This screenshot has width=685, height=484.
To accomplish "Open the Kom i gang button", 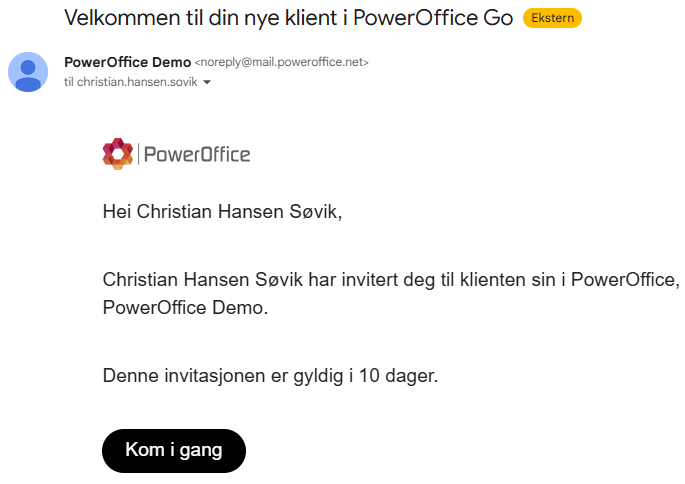I will [174, 450].
